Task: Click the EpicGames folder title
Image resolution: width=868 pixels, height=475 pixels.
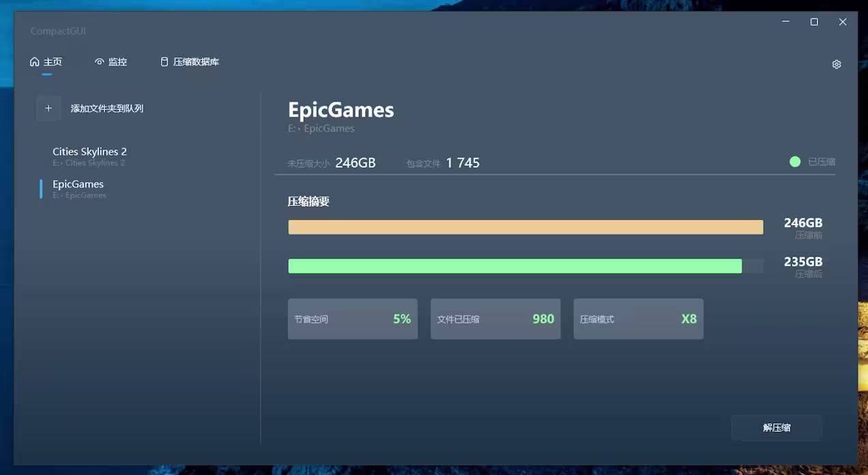Action: (x=341, y=110)
